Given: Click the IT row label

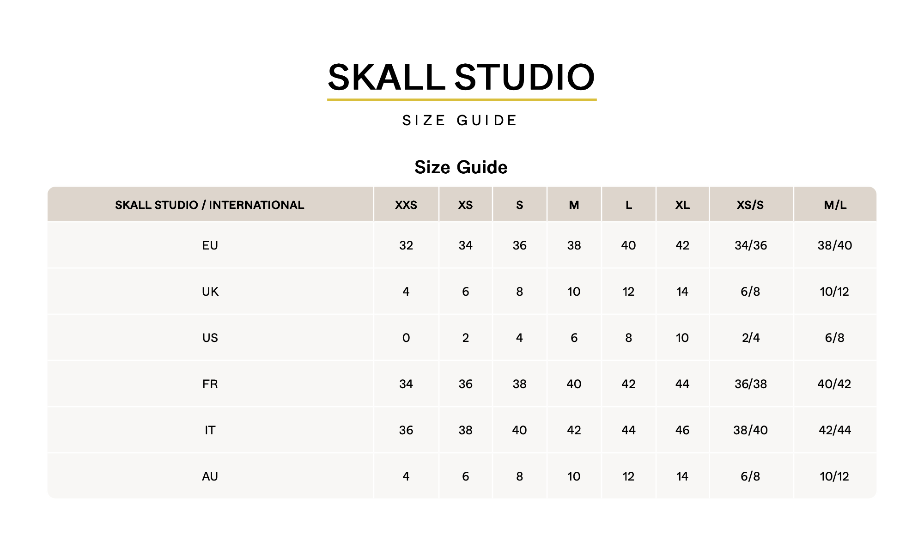Looking at the screenshot, I should pyautogui.click(x=210, y=430).
